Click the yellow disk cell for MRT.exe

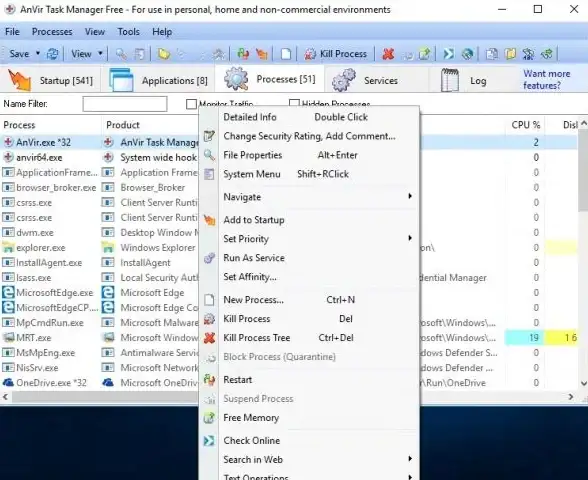coord(561,338)
